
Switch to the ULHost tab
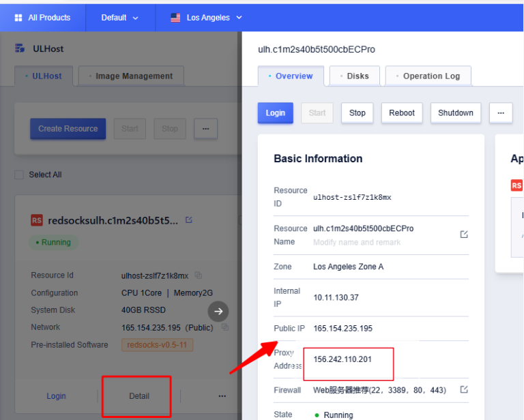pyautogui.click(x=44, y=76)
